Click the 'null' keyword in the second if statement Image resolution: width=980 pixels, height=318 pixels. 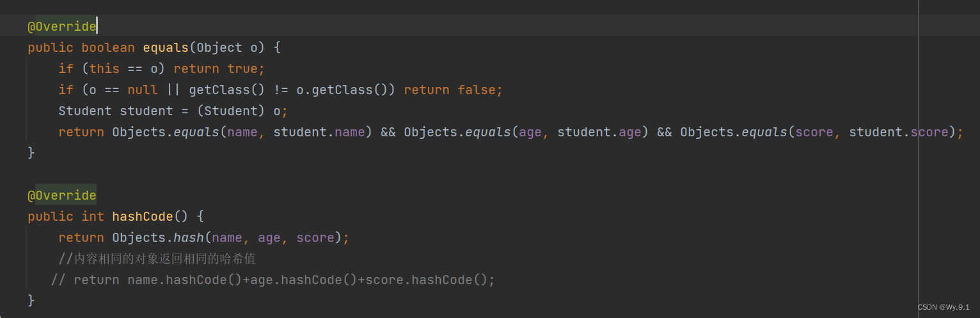(x=143, y=90)
